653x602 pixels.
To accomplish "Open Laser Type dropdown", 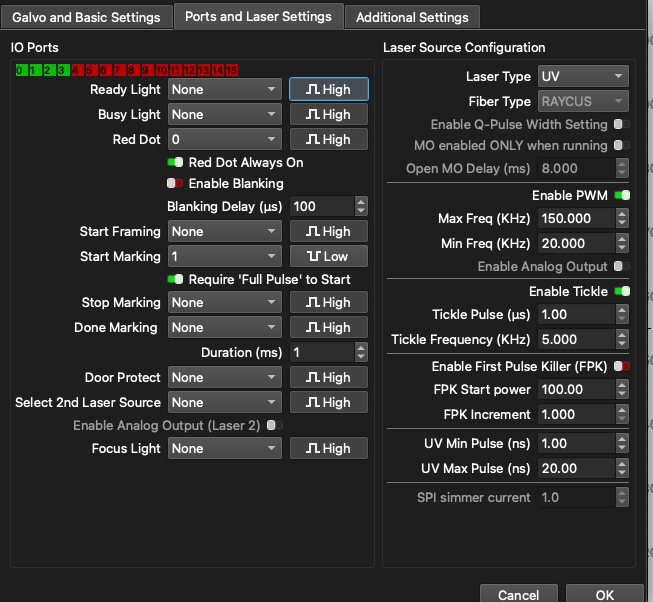I will (x=583, y=76).
